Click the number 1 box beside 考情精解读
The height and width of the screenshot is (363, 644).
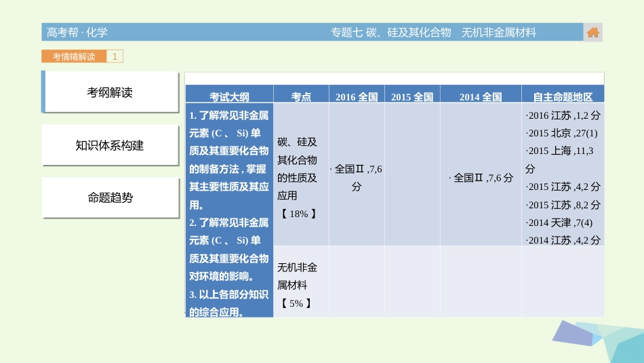tap(115, 56)
